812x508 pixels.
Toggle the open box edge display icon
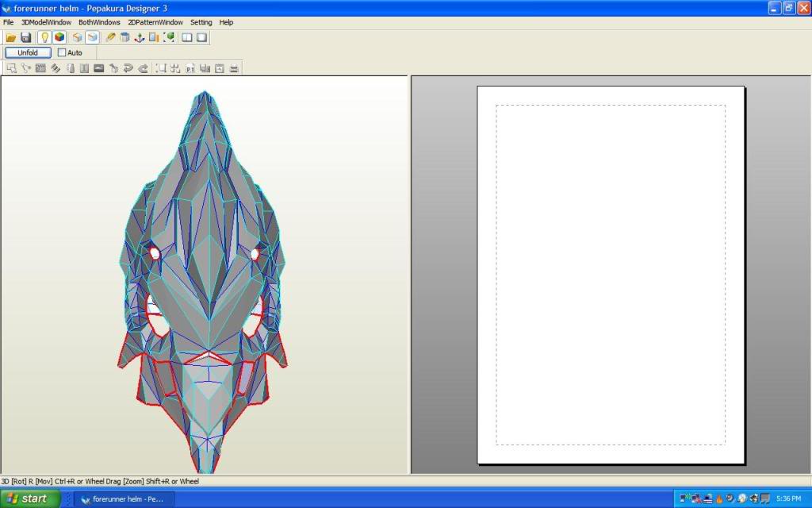click(92, 37)
